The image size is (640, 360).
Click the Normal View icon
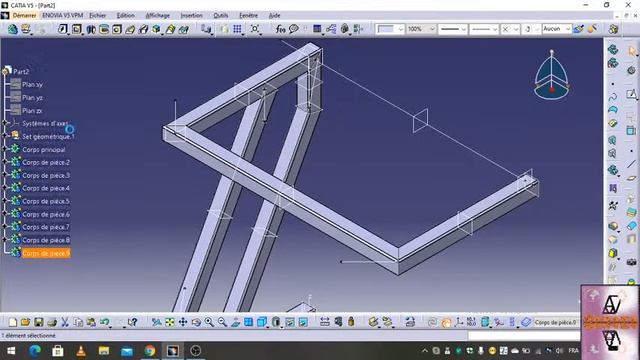(236, 322)
